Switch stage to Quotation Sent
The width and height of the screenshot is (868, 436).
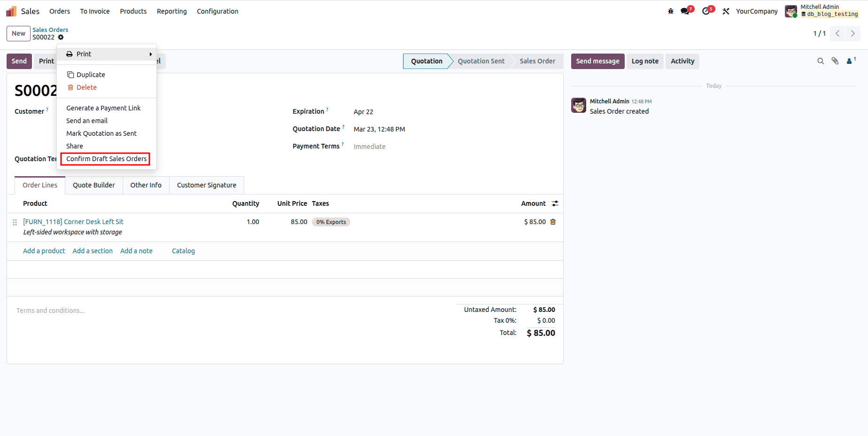pyautogui.click(x=481, y=61)
